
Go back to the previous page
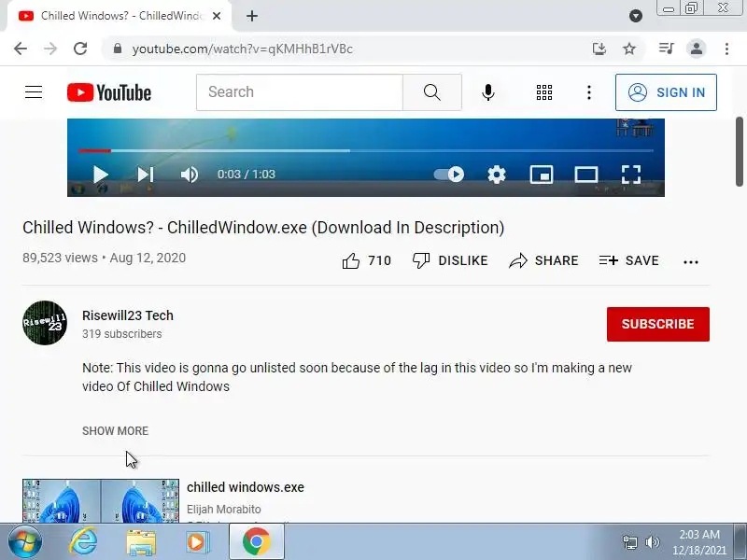(x=21, y=49)
